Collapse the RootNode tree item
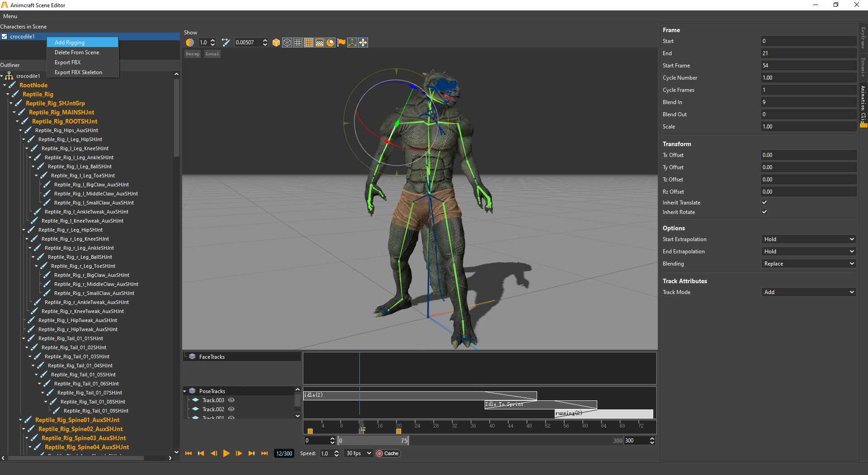This screenshot has height=475, width=868. tap(5, 85)
